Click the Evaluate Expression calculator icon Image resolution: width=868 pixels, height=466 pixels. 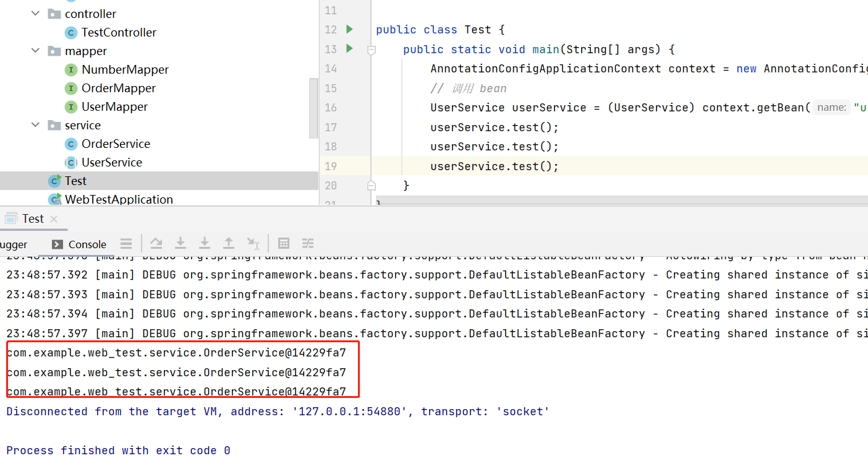284,243
